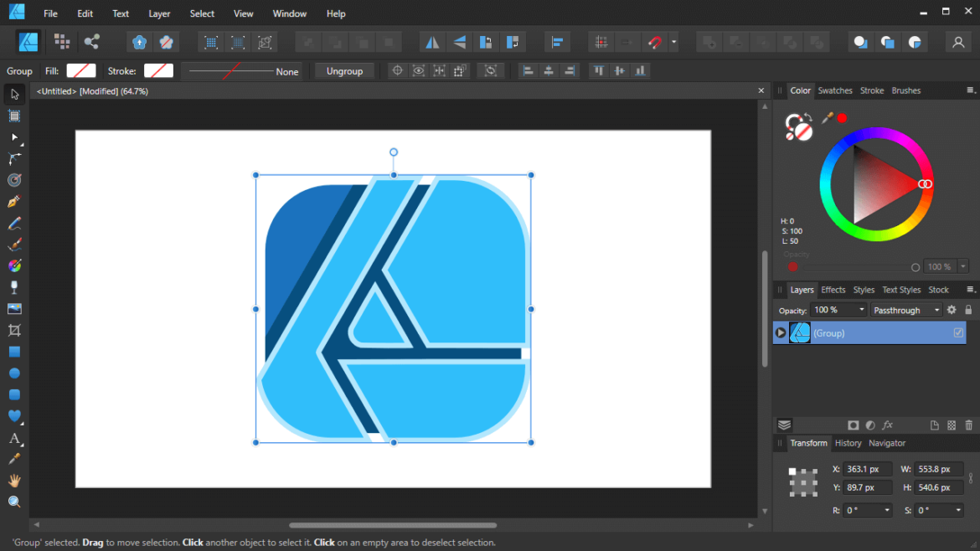Click the X position field in Transform panel
The height and width of the screenshot is (551, 980).
867,469
